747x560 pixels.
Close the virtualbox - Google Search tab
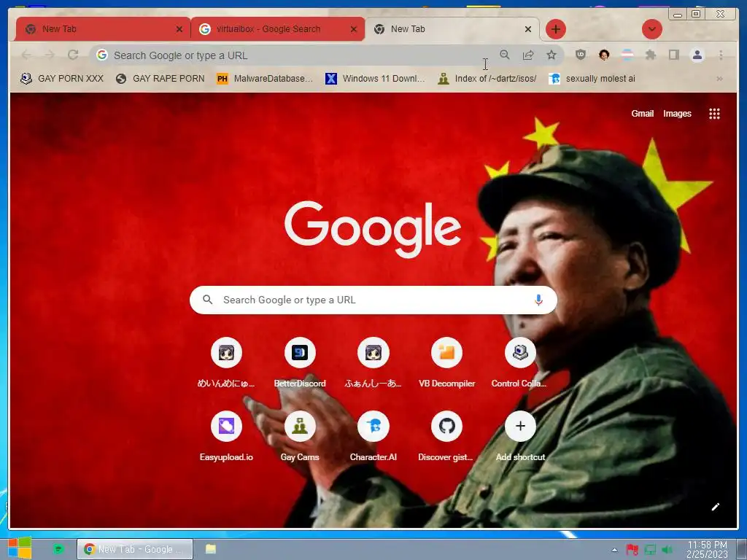[x=354, y=29]
